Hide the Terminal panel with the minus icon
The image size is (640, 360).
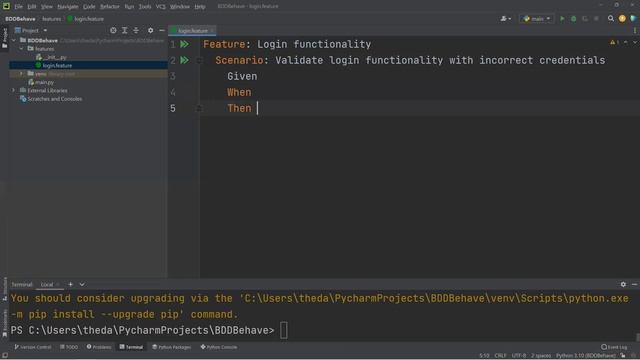[x=634, y=284]
